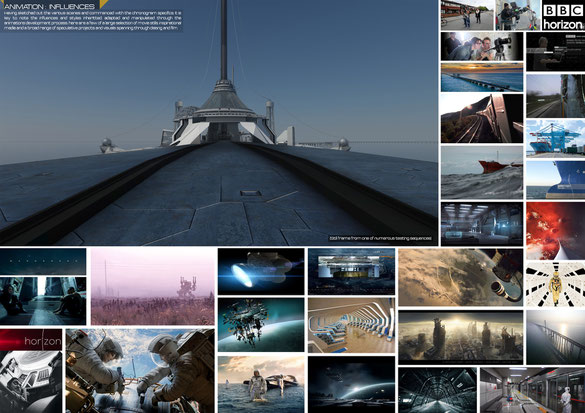Open the red nebula spacecraft image
Viewport: 585px width, 413px height.
pos(556,231)
